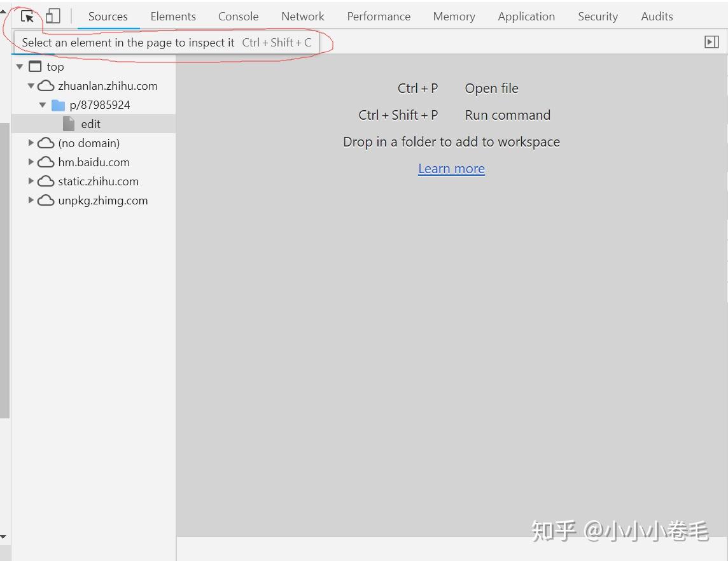Expand the (no domain) node
Viewport: 728px width, 561px height.
(31, 143)
